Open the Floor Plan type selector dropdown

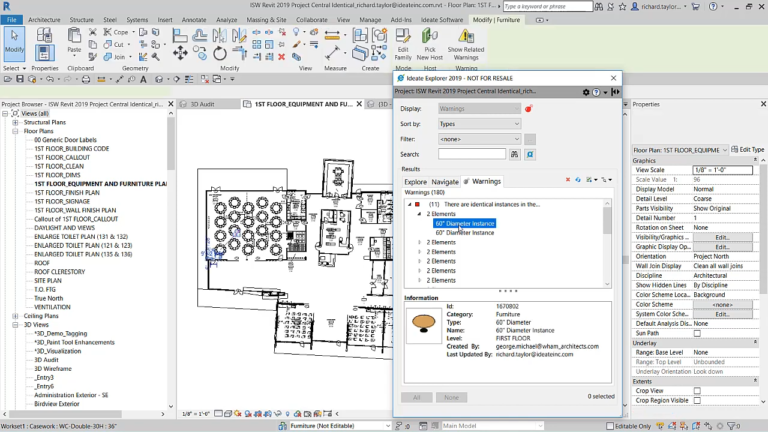680,150
